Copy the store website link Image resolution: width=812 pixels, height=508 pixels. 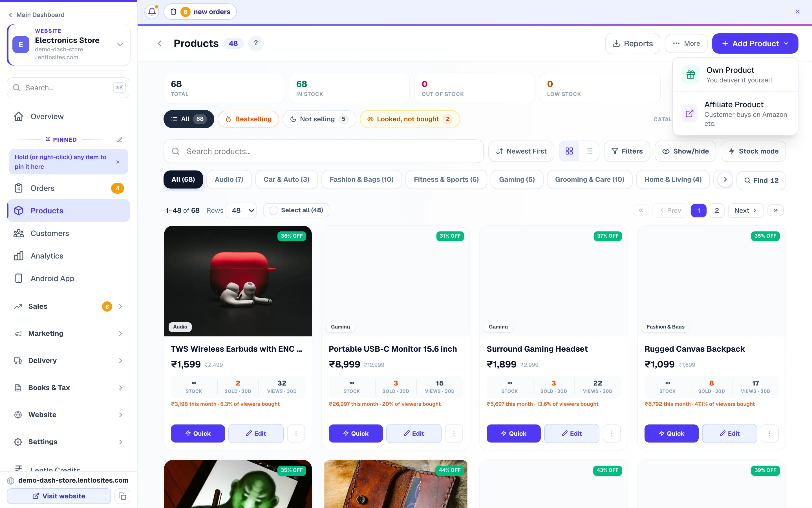(122, 496)
